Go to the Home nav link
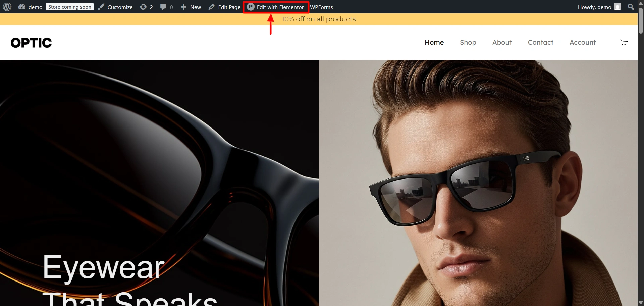This screenshot has height=306, width=644. (x=434, y=42)
